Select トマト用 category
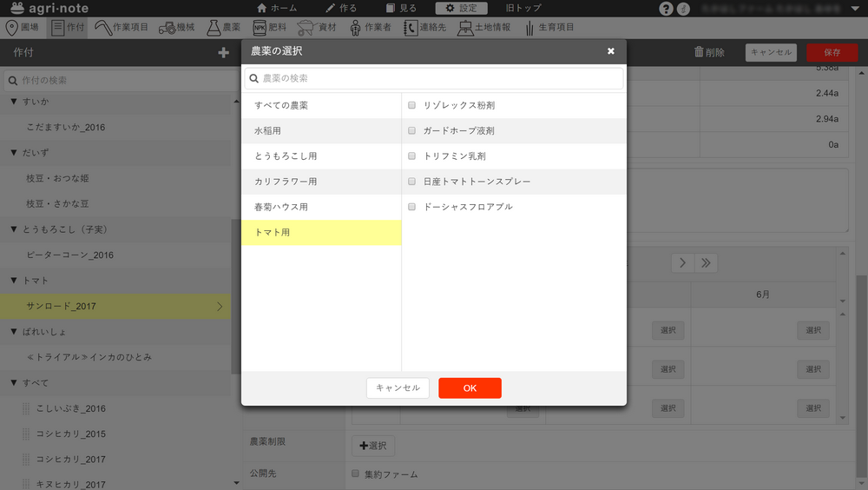 (321, 233)
